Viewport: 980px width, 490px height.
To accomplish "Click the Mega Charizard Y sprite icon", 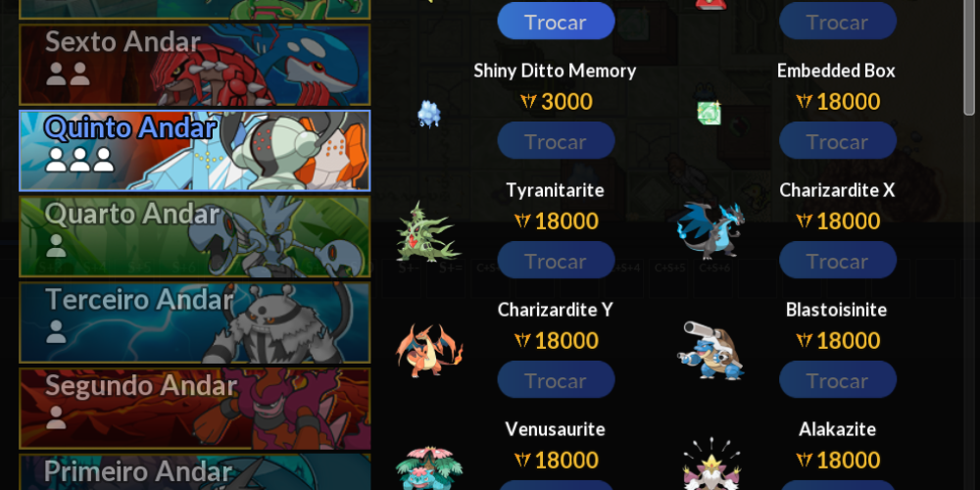I will [x=429, y=350].
